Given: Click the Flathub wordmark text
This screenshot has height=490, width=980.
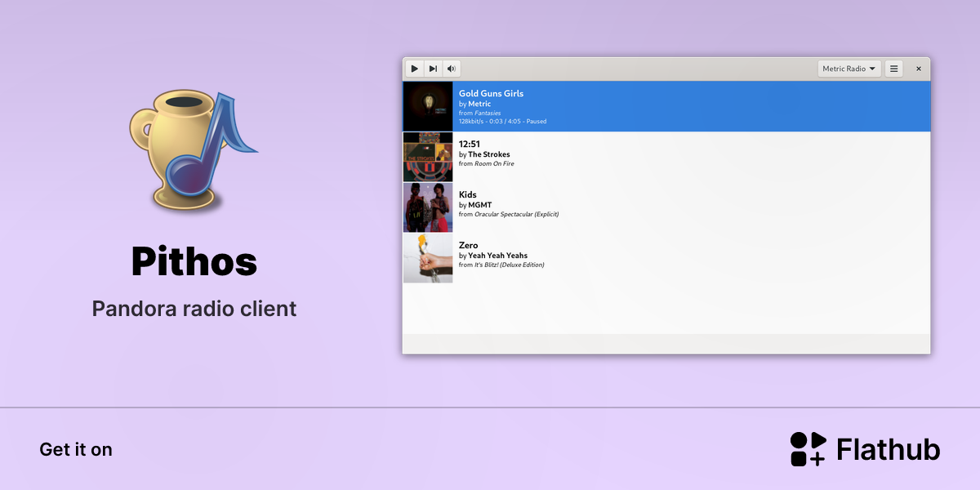Looking at the screenshot, I should pos(889,449).
